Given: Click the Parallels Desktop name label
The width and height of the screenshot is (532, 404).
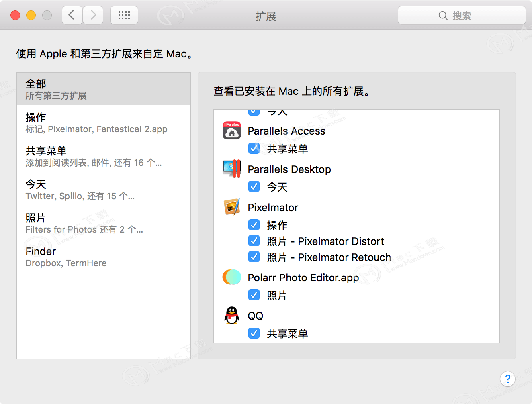Looking at the screenshot, I should click(x=289, y=169).
